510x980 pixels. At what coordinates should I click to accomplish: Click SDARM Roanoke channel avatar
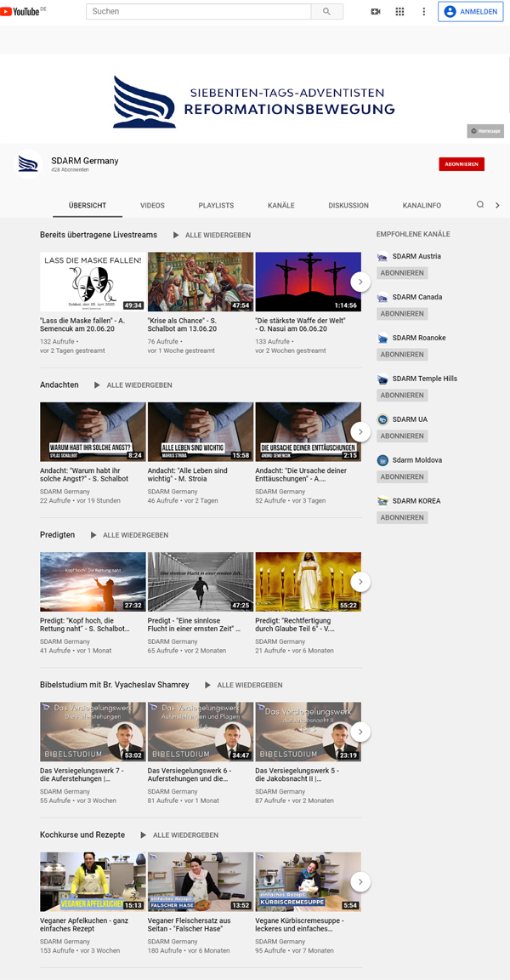click(x=382, y=338)
